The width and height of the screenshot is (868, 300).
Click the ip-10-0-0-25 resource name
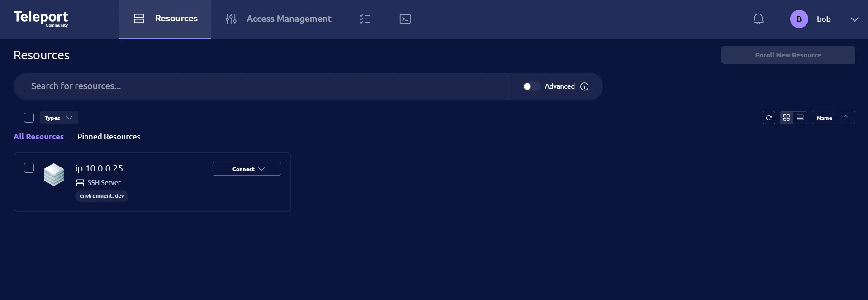point(99,168)
